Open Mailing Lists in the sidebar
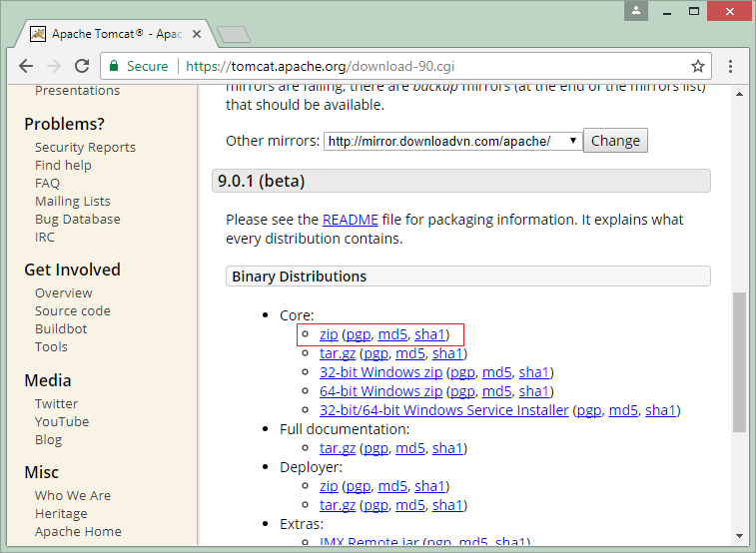The image size is (756, 553). tap(72, 202)
